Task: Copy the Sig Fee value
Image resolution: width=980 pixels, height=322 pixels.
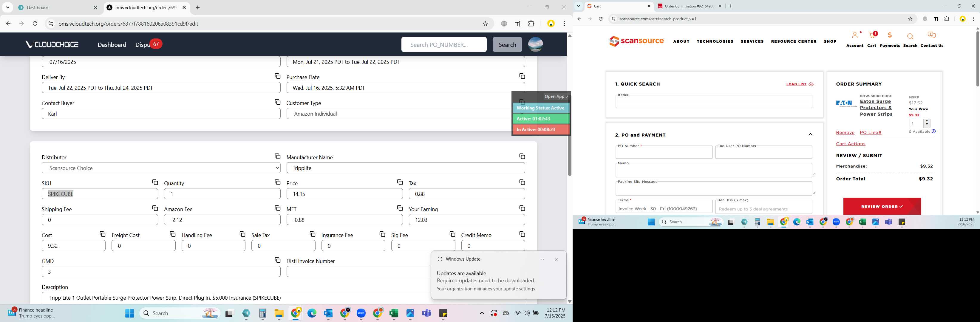Action: coord(452,234)
